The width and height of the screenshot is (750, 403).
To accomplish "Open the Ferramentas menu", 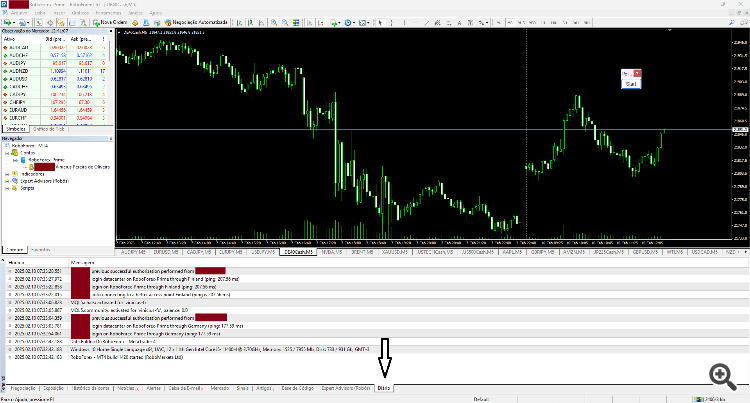I will pyautogui.click(x=109, y=13).
